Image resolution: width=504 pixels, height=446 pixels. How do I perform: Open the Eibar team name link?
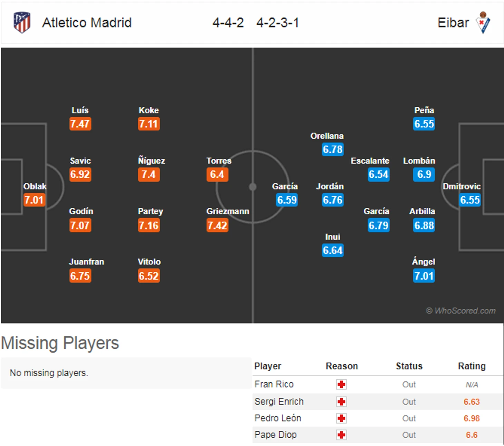[x=453, y=23]
